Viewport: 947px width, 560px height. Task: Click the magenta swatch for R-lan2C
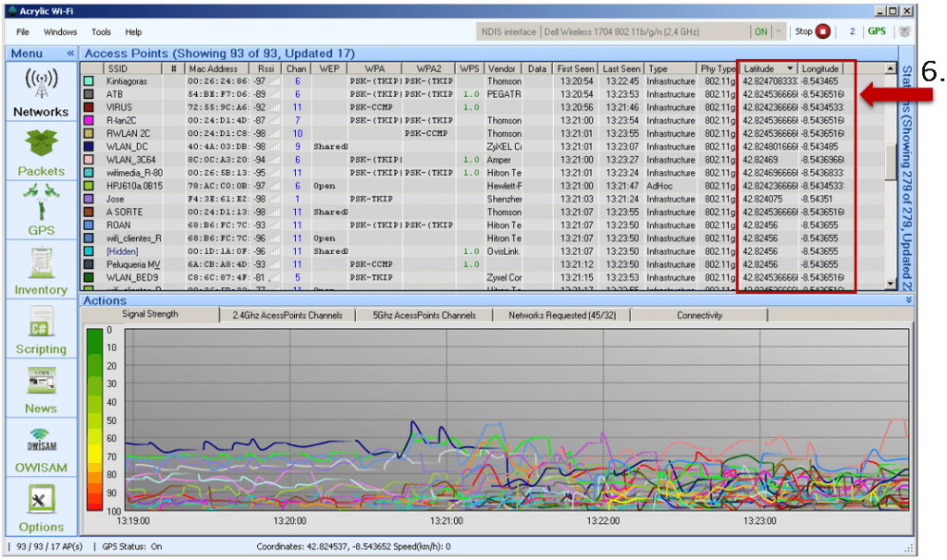coord(89,120)
